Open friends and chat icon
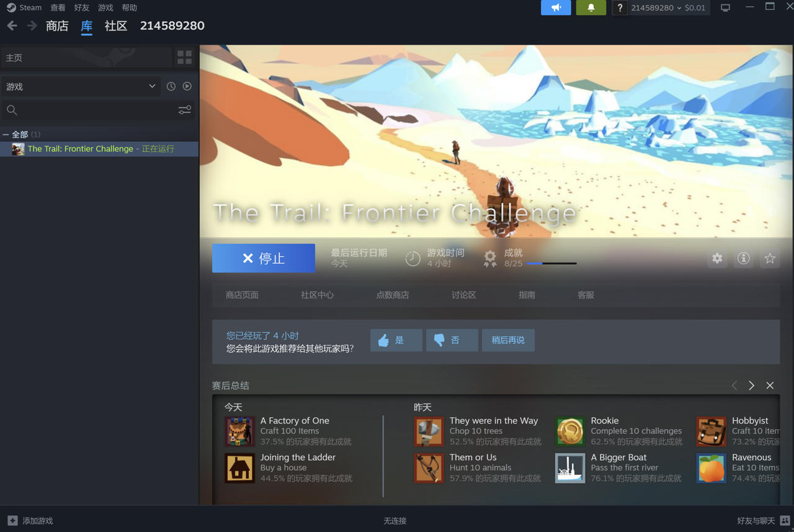The width and height of the screenshot is (794, 532). pyautogui.click(x=785, y=520)
